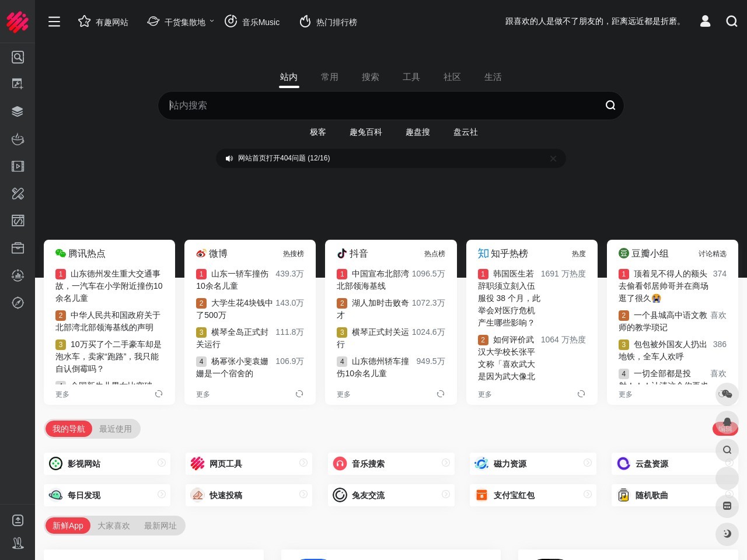Click the video tools icon in sidebar

click(18, 166)
